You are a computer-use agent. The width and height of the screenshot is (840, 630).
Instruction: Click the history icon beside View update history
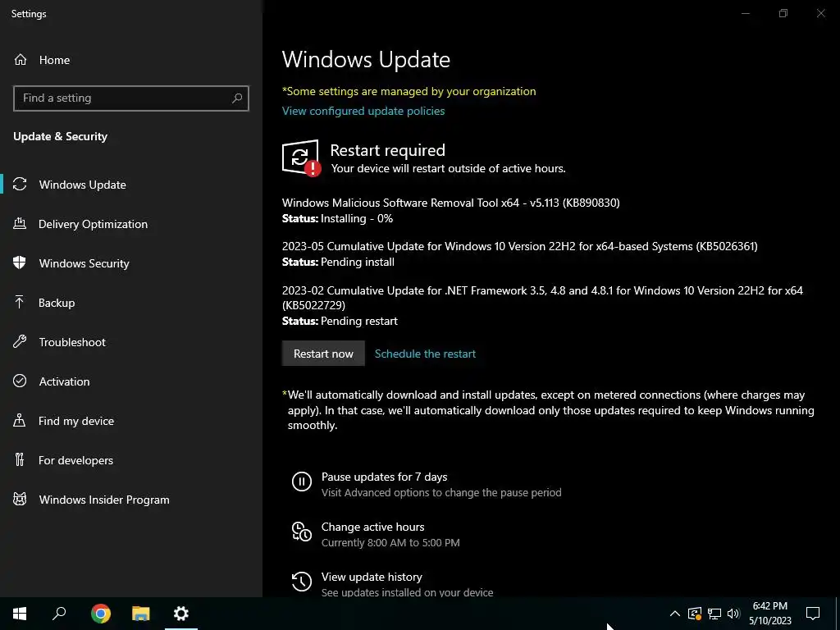click(302, 582)
